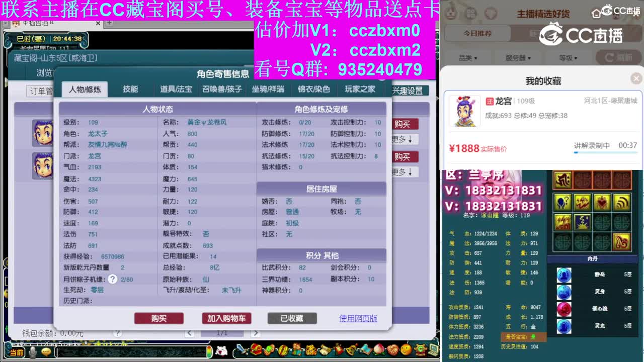Open the 道具/法宝 tab

coord(176,89)
